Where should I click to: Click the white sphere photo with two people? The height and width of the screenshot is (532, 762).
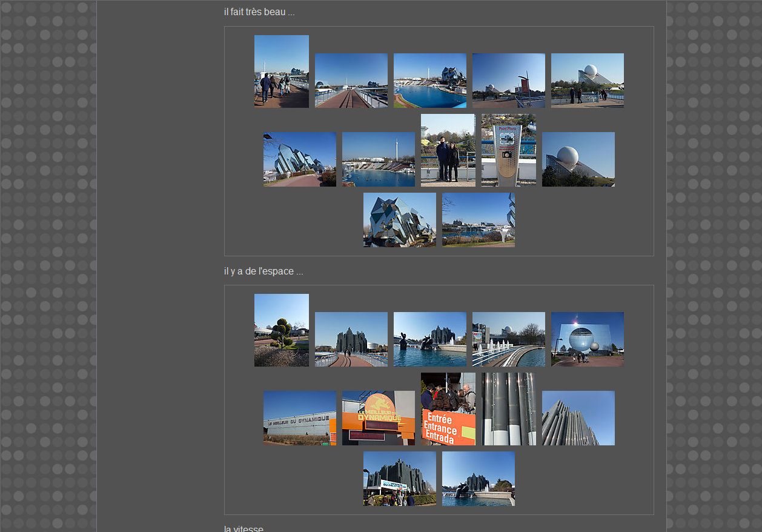(587, 81)
